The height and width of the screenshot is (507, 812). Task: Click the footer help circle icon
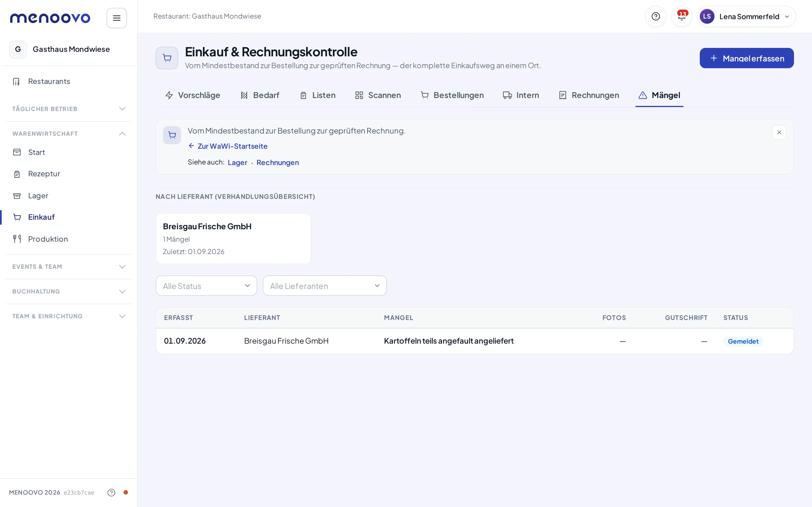(x=111, y=492)
